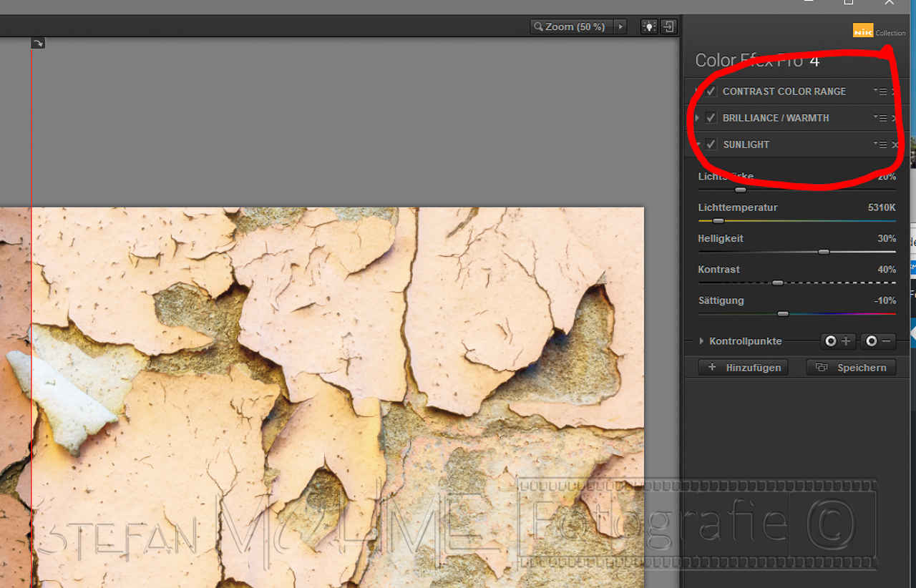The width and height of the screenshot is (916, 588).
Task: Click the Nik Collection logo
Action: pos(879,31)
